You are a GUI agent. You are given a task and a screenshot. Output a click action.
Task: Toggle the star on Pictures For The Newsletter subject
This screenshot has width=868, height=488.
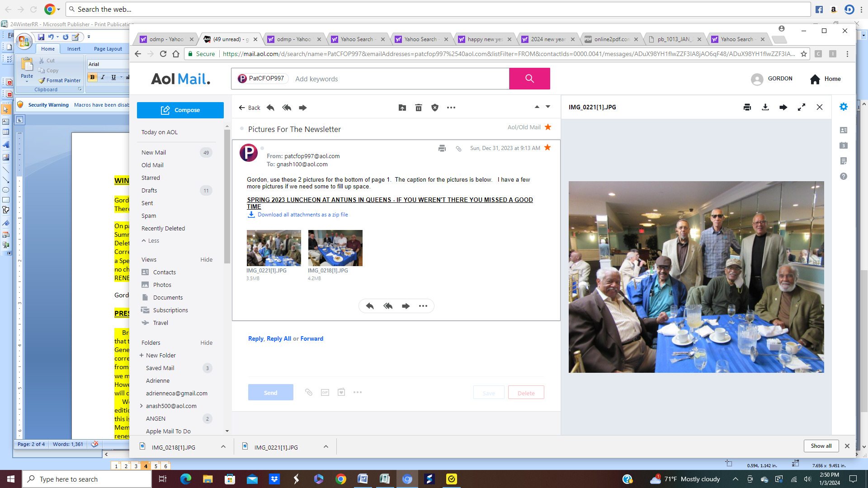click(x=548, y=127)
